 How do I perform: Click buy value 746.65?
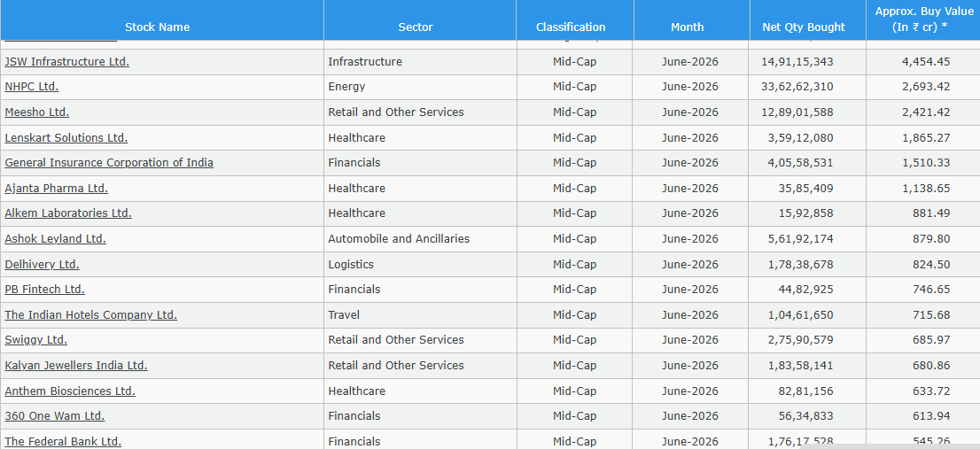tap(931, 290)
